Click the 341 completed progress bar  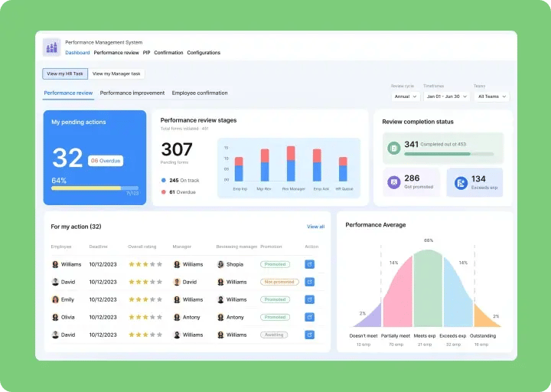pyautogui.click(x=448, y=154)
